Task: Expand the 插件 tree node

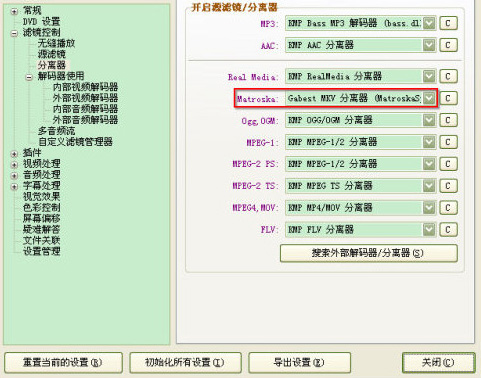Action: (14, 154)
